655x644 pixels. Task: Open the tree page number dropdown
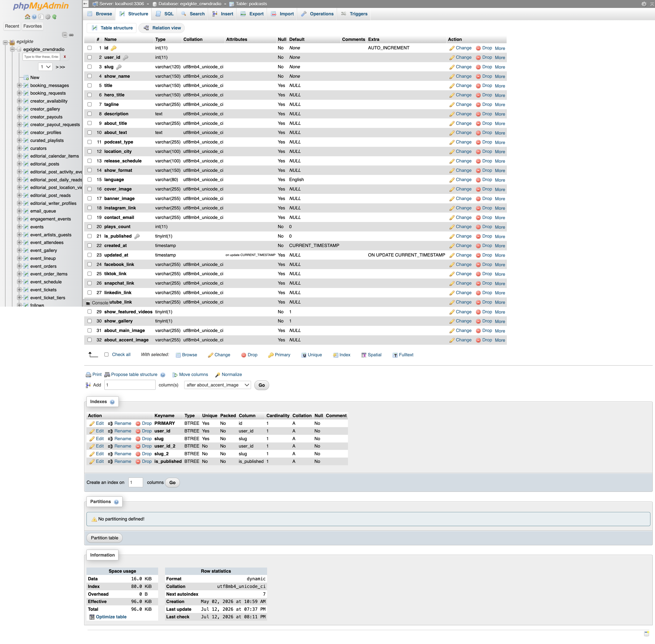pyautogui.click(x=45, y=67)
